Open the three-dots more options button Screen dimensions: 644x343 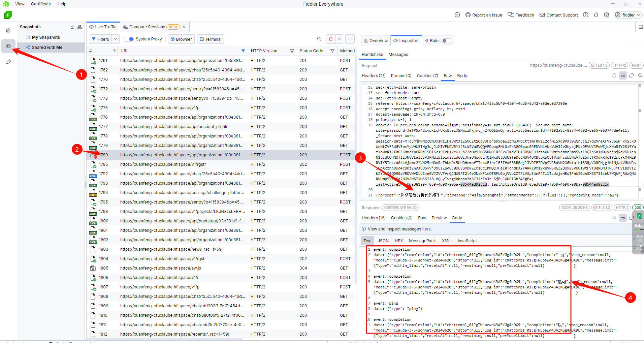click(x=350, y=39)
